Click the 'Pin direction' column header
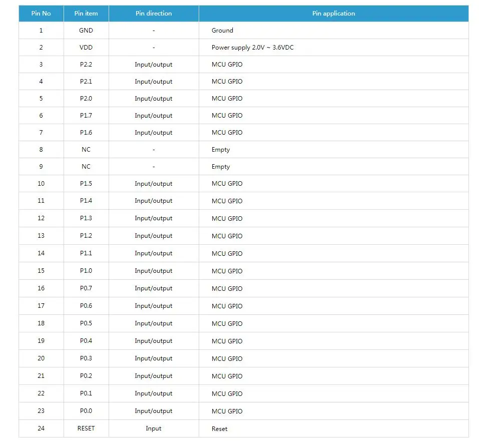This screenshot has height=448, width=479. pyautogui.click(x=154, y=14)
